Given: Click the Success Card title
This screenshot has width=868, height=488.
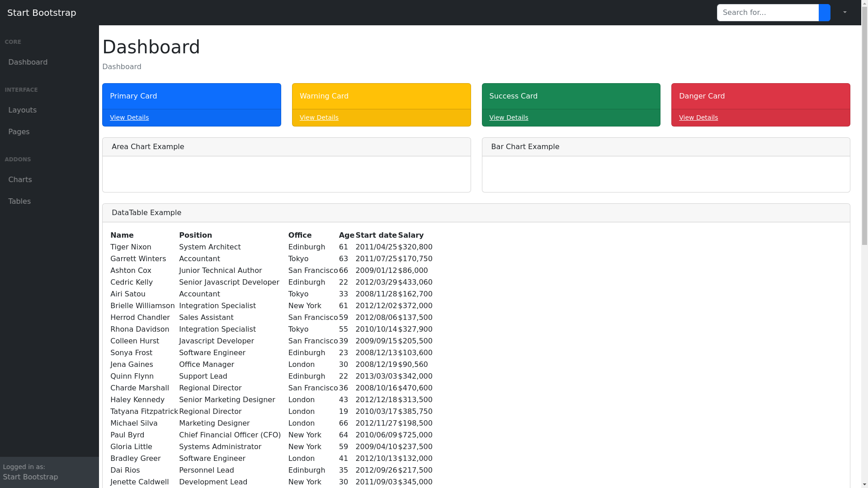Looking at the screenshot, I should [514, 96].
